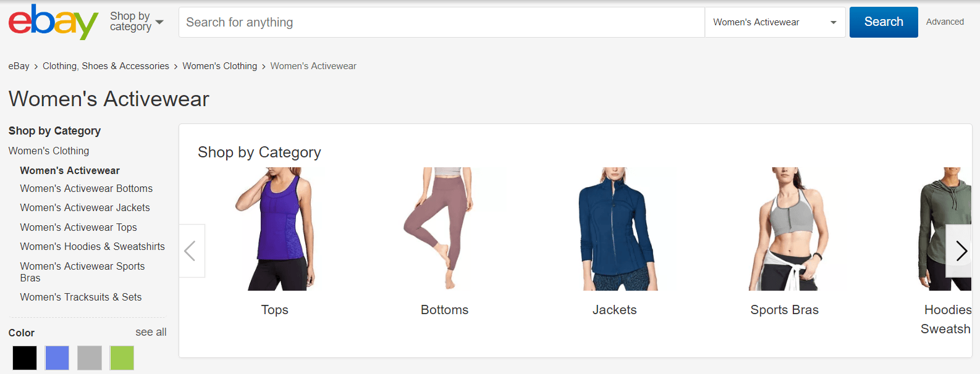Choose the black color swatch

click(25, 358)
